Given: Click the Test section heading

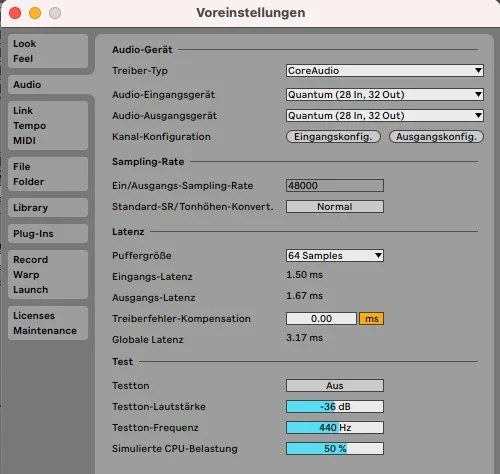Looking at the screenshot, I should point(122,361).
